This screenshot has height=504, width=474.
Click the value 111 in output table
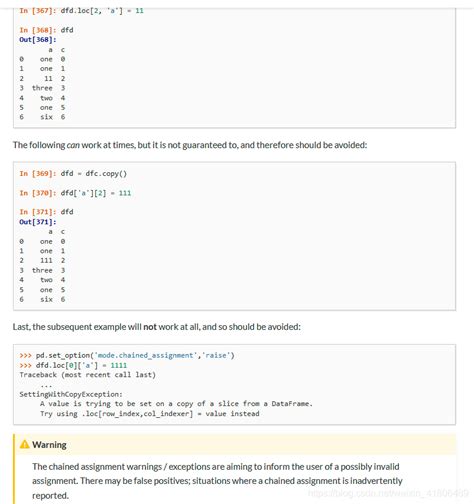tap(46, 260)
